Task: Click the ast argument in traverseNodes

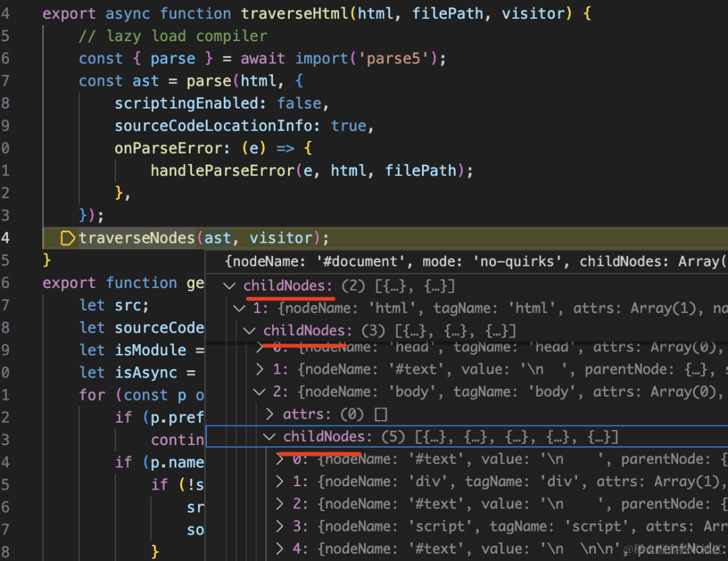Action: click(218, 238)
